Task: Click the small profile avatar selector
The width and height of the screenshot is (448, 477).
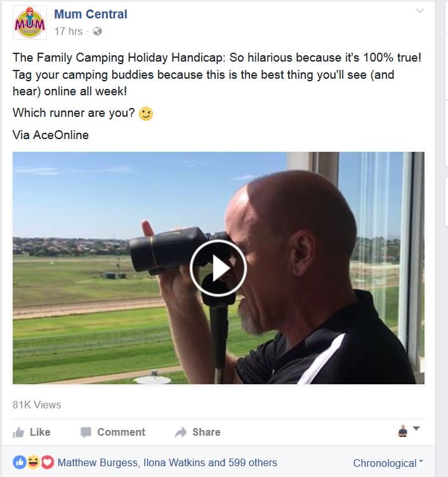Action: tap(403, 431)
